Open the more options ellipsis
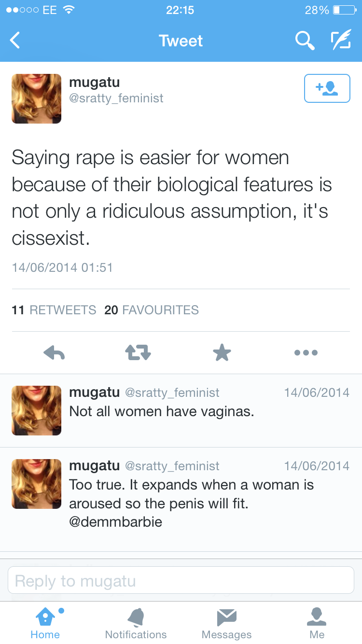 (306, 353)
